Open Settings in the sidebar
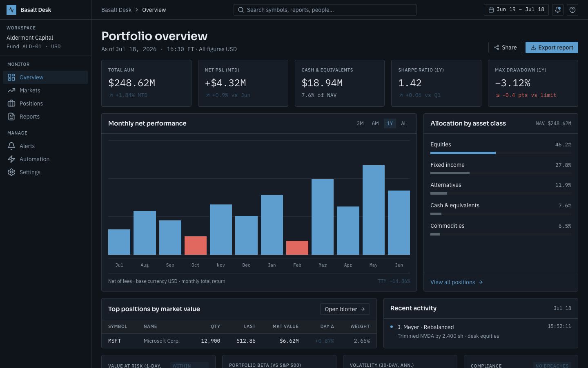 coord(46,172)
